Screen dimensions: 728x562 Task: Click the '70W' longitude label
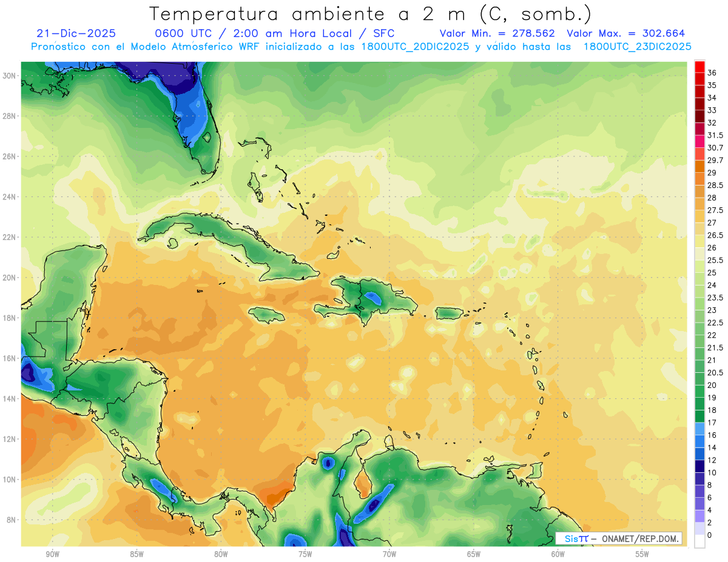[389, 554]
